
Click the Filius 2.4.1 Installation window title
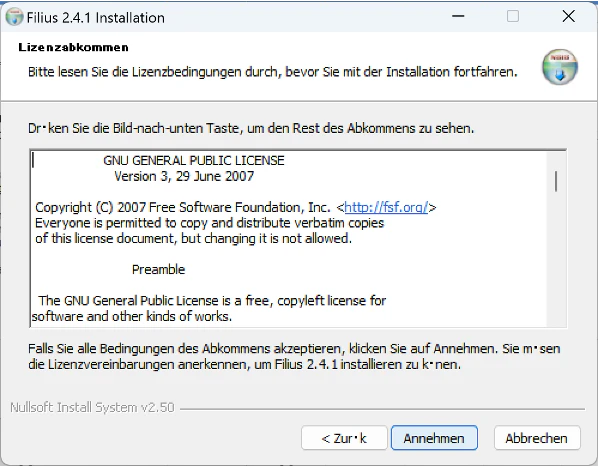click(96, 18)
